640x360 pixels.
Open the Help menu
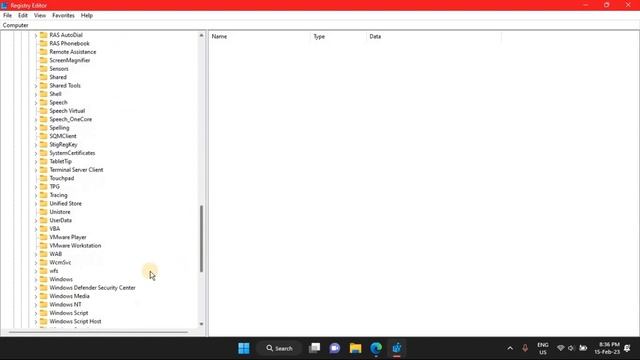coord(87,15)
